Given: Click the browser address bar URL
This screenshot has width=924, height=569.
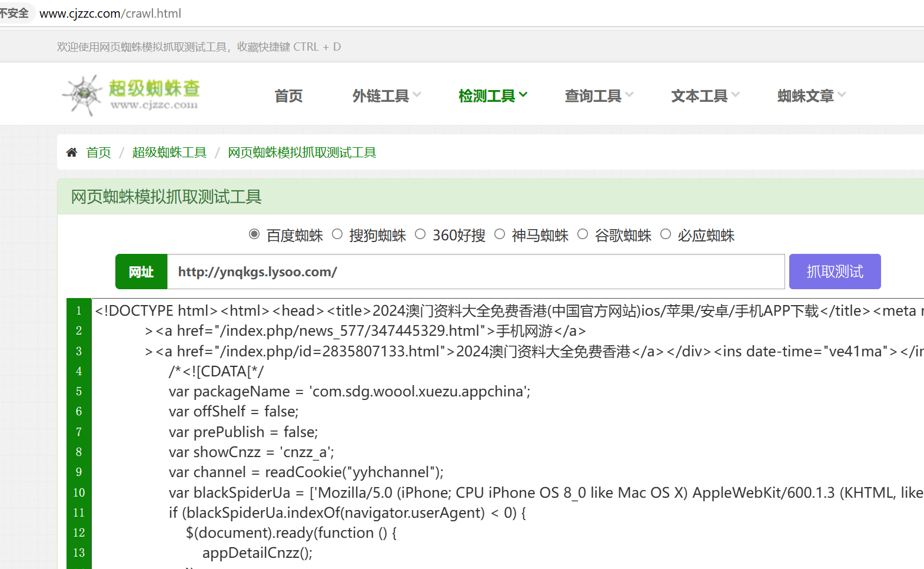Looking at the screenshot, I should click(x=110, y=13).
